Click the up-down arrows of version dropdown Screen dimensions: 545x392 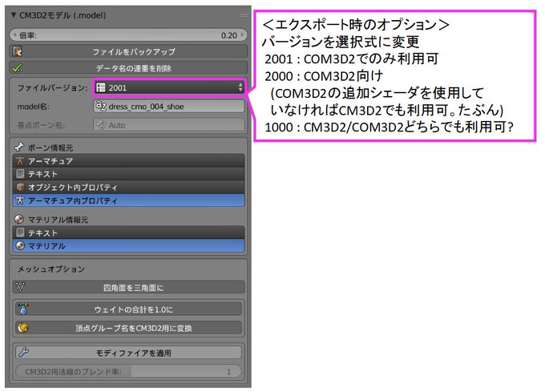point(240,87)
